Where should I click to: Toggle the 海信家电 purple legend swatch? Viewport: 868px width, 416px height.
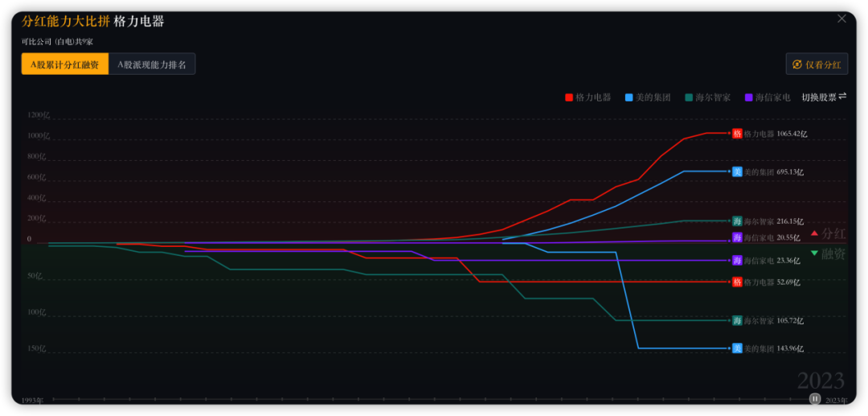pyautogui.click(x=748, y=97)
